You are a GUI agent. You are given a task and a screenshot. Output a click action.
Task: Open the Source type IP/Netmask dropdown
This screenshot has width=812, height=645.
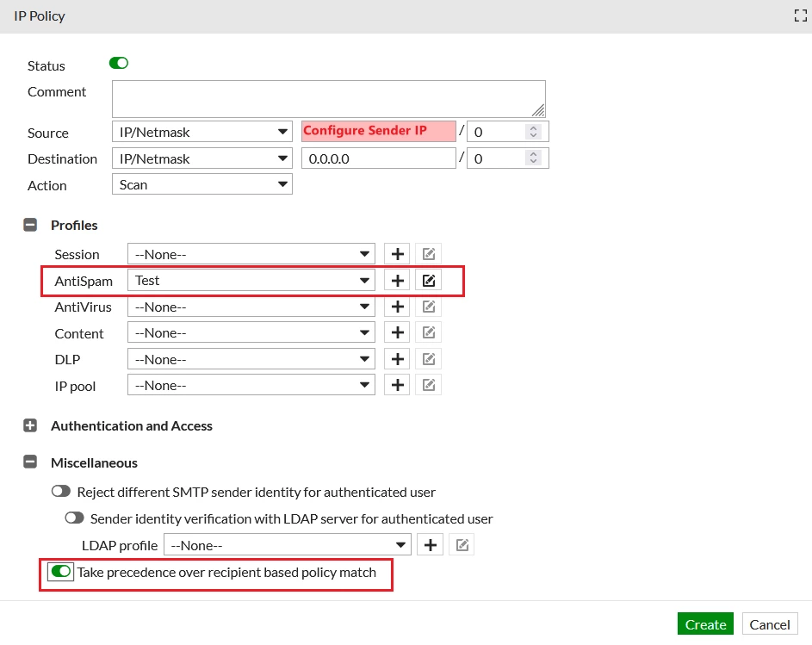202,132
